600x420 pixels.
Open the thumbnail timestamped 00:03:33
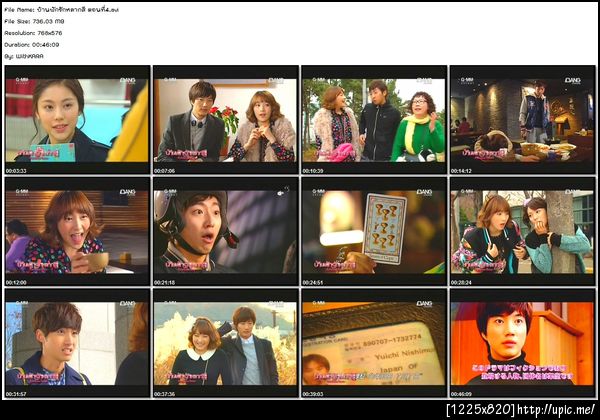[x=77, y=120]
